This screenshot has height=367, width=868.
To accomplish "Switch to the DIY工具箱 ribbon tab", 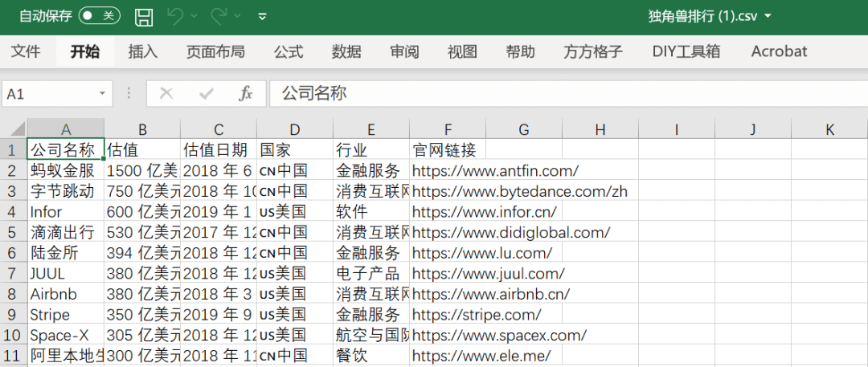I will (x=686, y=51).
